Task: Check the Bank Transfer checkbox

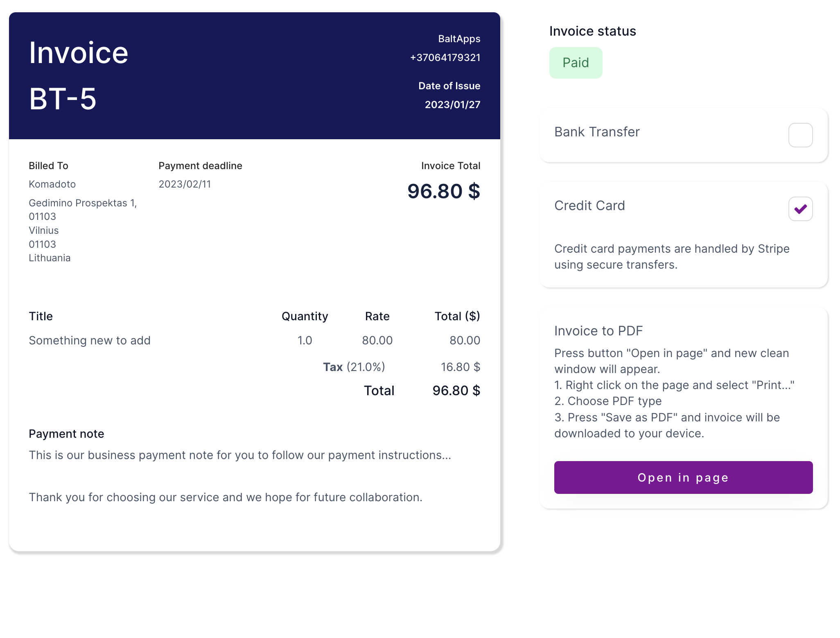Action: click(x=800, y=135)
